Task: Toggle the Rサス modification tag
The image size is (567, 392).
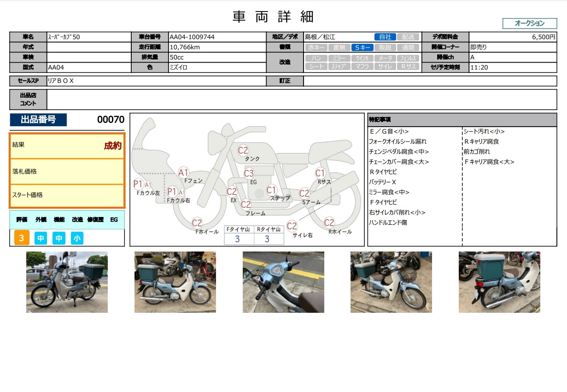Action: [x=408, y=66]
